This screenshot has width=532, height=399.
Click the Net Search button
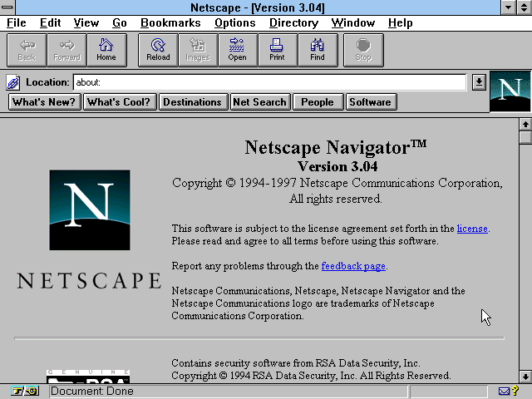(x=260, y=102)
